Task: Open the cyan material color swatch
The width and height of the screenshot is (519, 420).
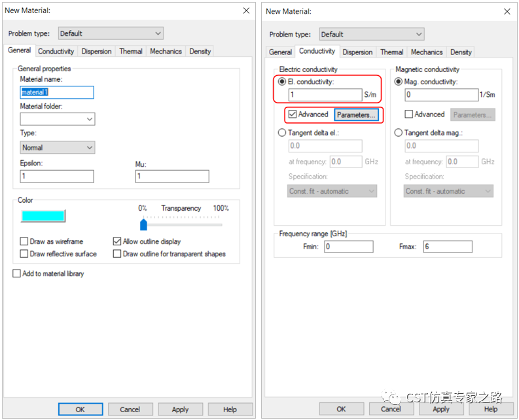Action: [43, 216]
